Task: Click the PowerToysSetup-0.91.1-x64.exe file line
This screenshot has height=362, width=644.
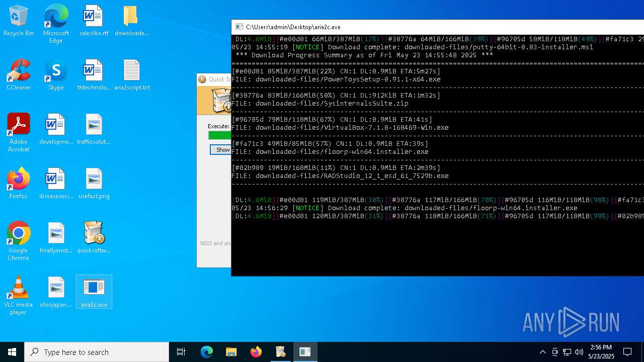Action: [336, 79]
